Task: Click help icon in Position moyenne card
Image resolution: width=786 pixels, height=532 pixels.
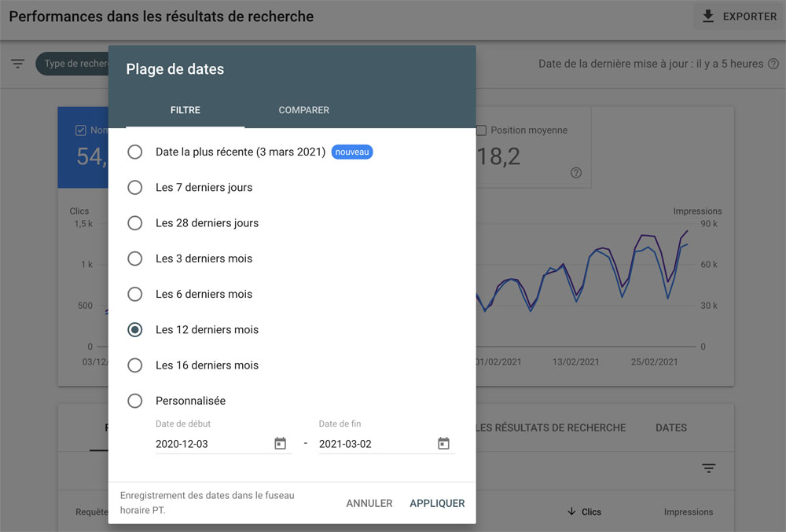Action: (576, 173)
